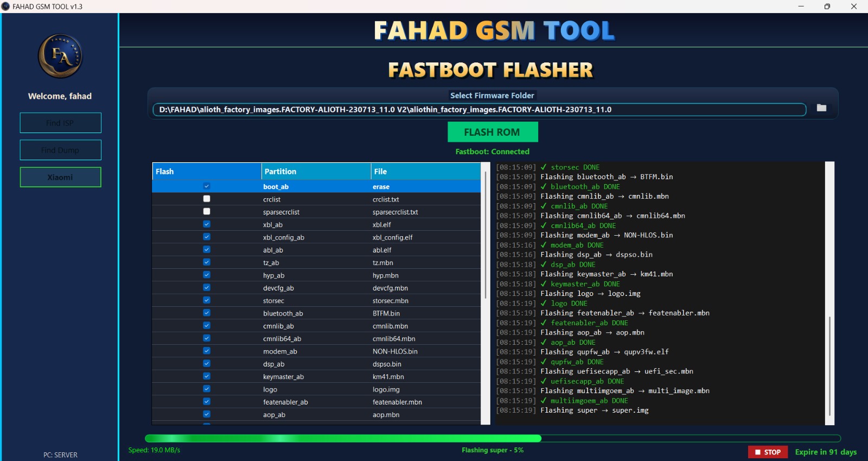Click the Partition column header
868x461 pixels.
click(316, 172)
